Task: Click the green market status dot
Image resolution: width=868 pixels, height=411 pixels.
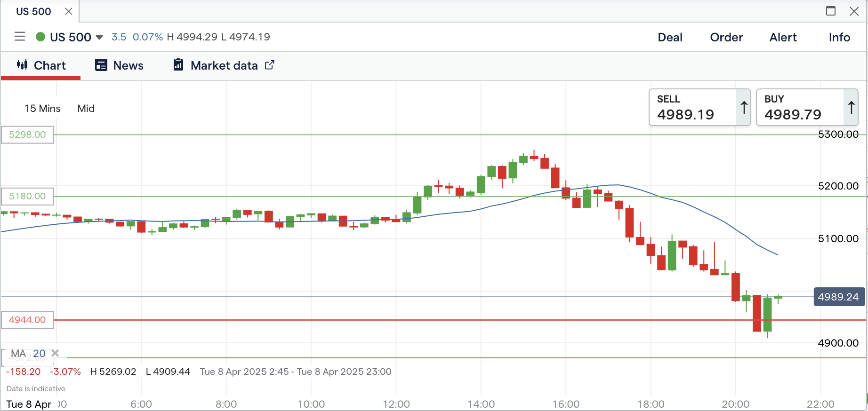Action: click(40, 37)
